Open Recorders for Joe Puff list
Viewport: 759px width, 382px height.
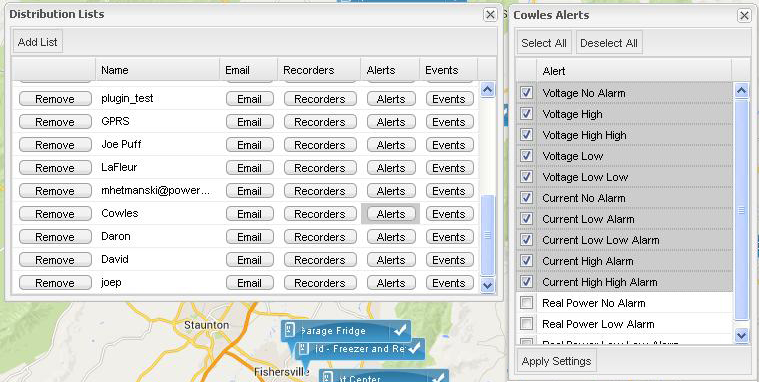tap(320, 145)
